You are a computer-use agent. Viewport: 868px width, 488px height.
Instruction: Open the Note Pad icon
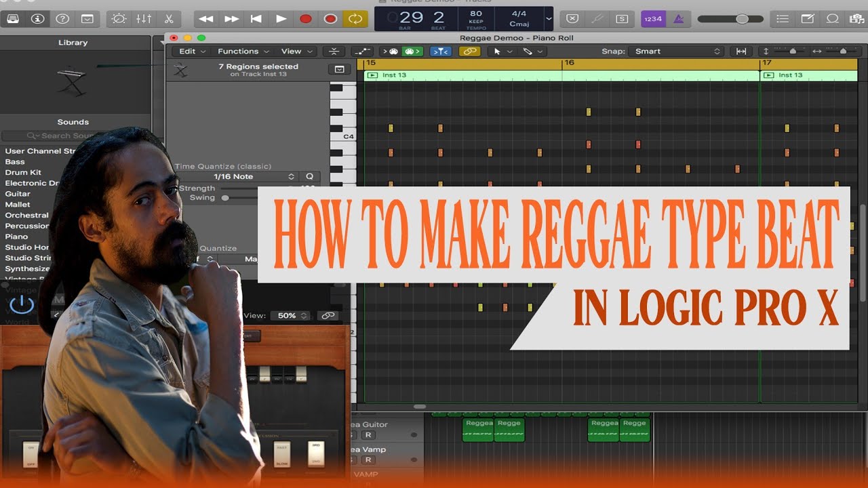click(x=808, y=19)
